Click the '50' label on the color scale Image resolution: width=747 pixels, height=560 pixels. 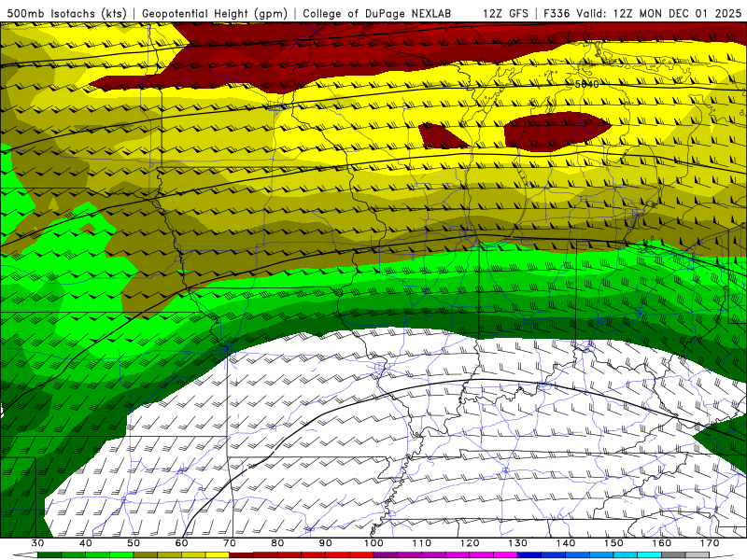point(134,543)
